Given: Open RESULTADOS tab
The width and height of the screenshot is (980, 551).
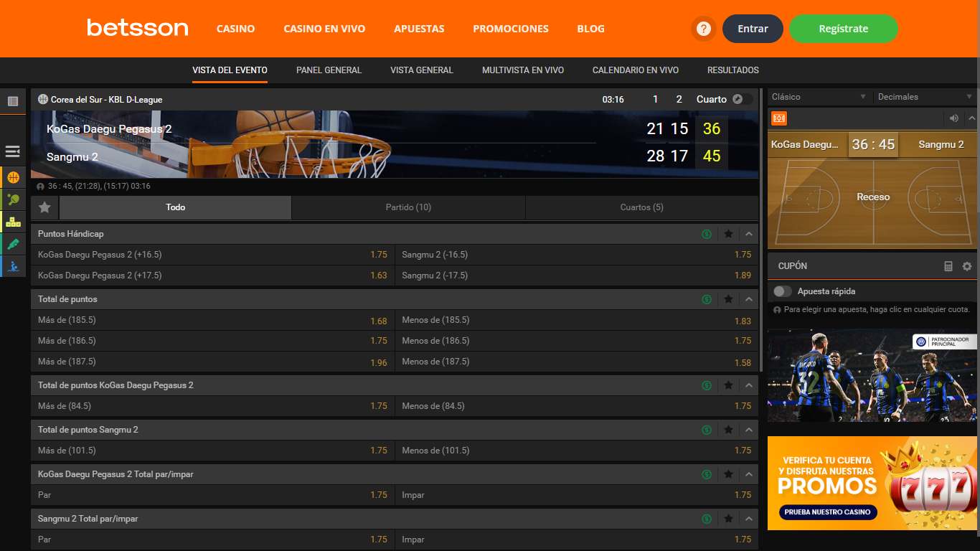Looking at the screenshot, I should pyautogui.click(x=733, y=70).
